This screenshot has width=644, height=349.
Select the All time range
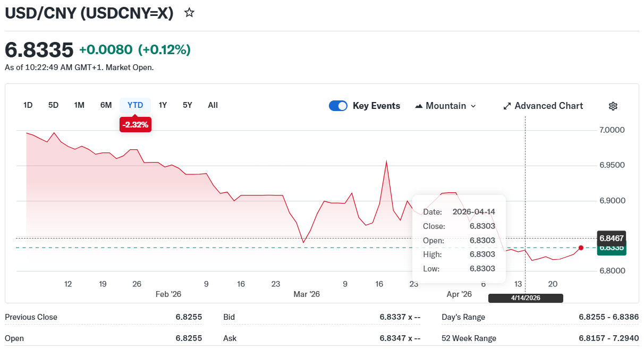[x=213, y=105]
